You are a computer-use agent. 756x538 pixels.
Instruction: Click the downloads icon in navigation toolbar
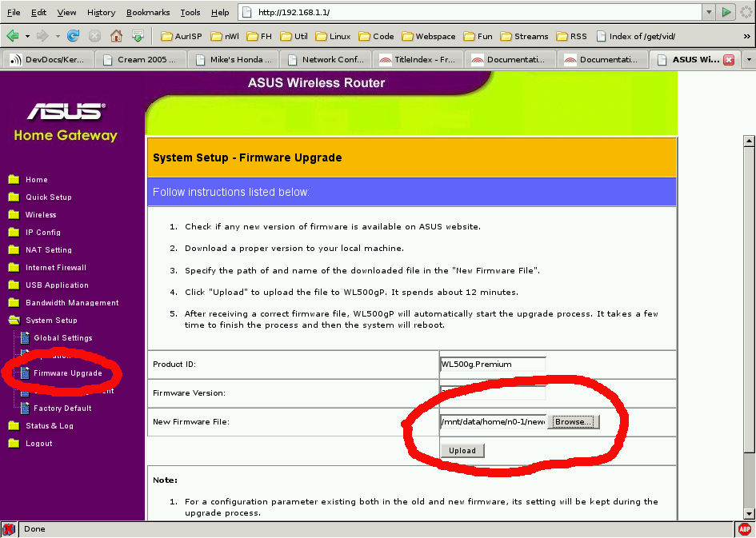click(138, 36)
